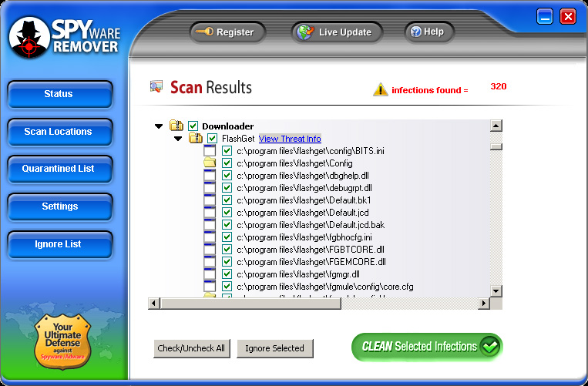Click the vertical scrollbar up arrow
This screenshot has width=588, height=386.
pos(496,126)
